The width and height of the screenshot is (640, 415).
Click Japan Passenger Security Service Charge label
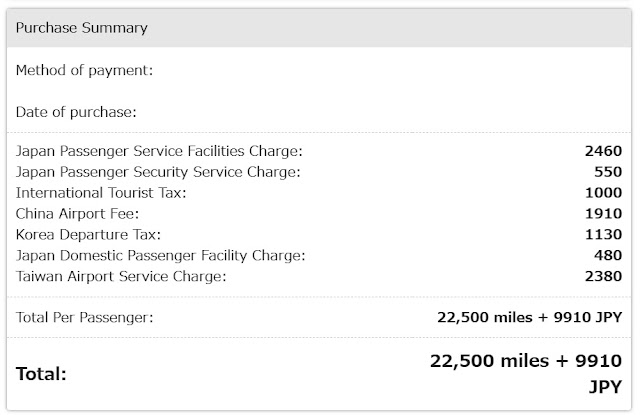(x=159, y=172)
